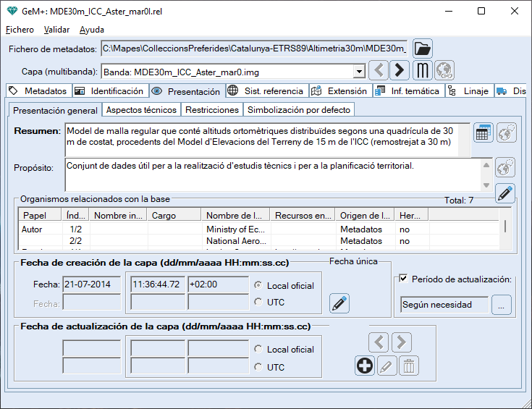This screenshot has width=532, height=409.
Task: Select UTC radio for creation date
Action: tap(258, 303)
